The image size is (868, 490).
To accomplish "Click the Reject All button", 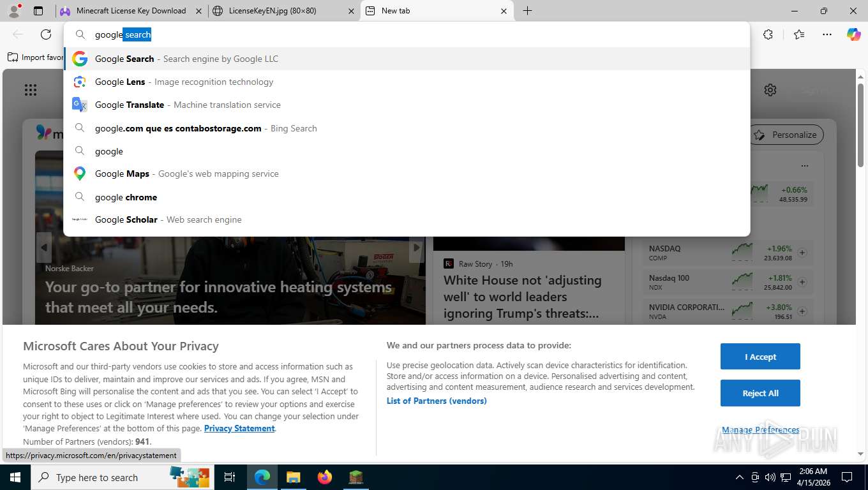I will click(x=760, y=393).
